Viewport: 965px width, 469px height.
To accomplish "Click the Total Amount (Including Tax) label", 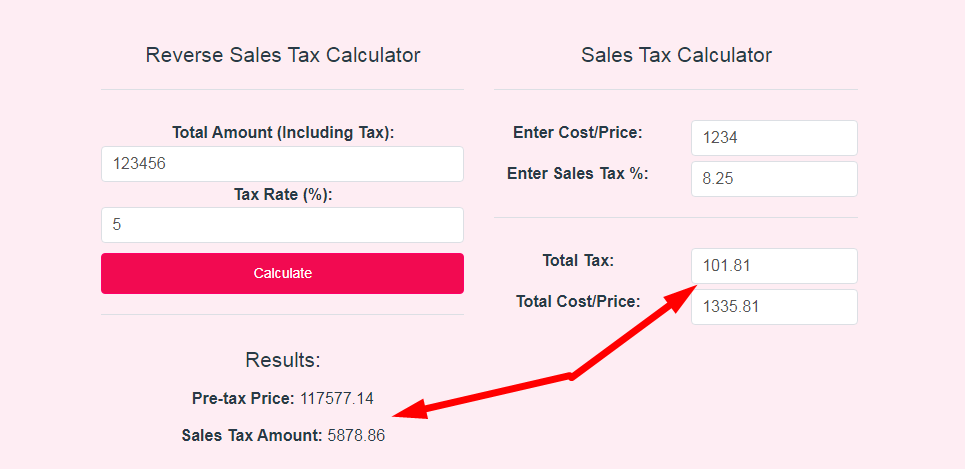I will (x=282, y=132).
